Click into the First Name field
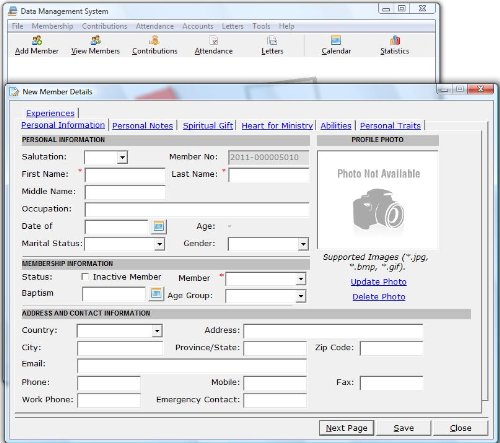Image resolution: width=500 pixels, height=443 pixels. (125, 175)
